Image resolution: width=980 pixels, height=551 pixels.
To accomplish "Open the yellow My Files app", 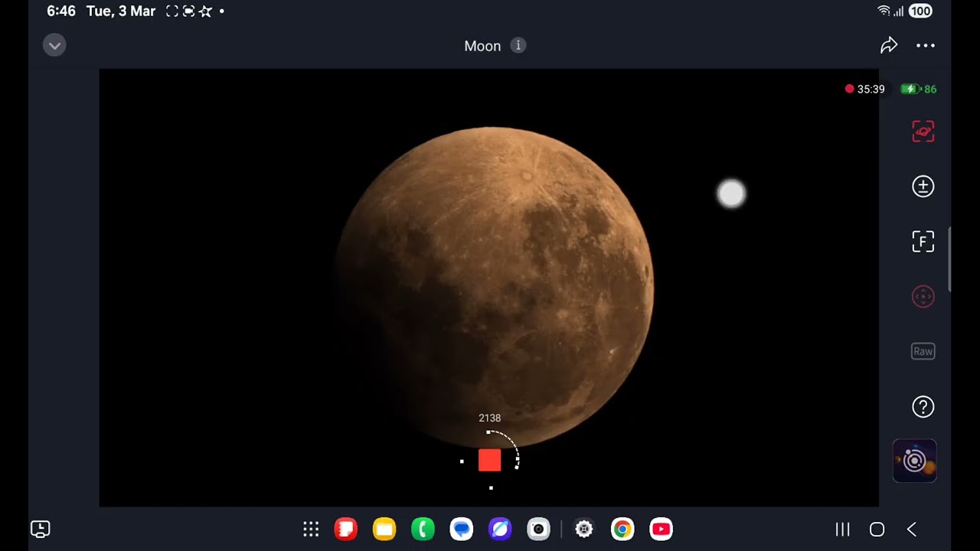I will pyautogui.click(x=384, y=529).
